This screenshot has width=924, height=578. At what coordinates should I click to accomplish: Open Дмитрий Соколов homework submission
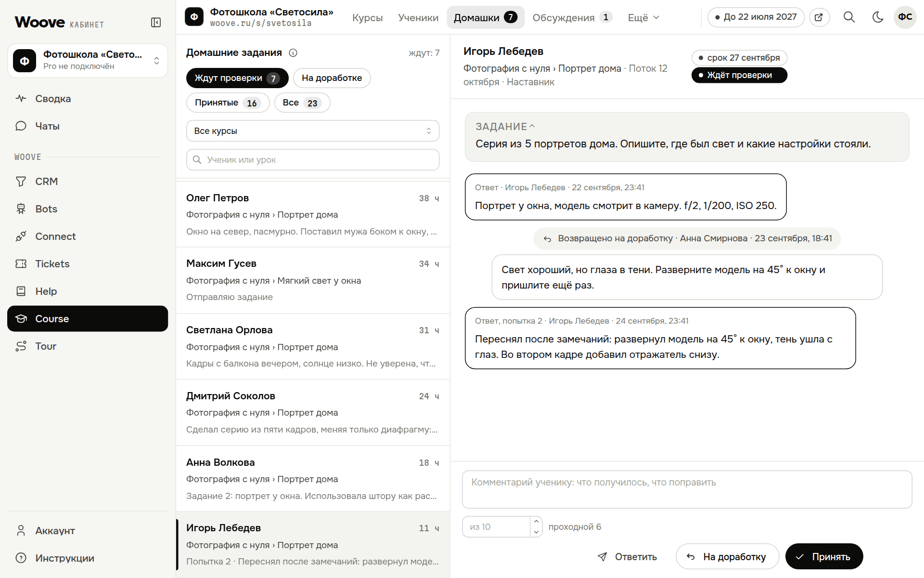tap(313, 413)
